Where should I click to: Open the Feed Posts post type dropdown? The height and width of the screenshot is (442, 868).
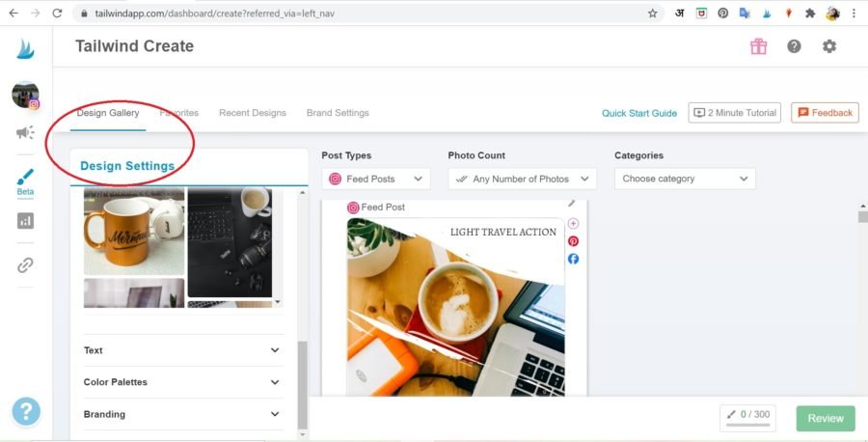click(x=376, y=179)
